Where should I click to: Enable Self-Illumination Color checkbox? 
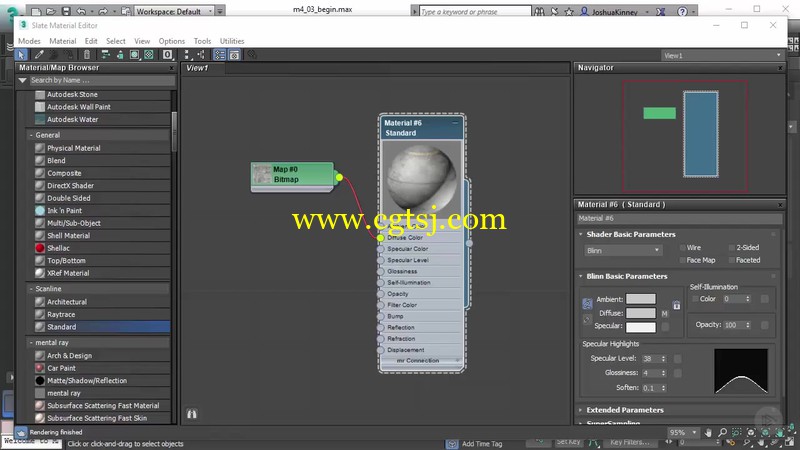tap(695, 299)
